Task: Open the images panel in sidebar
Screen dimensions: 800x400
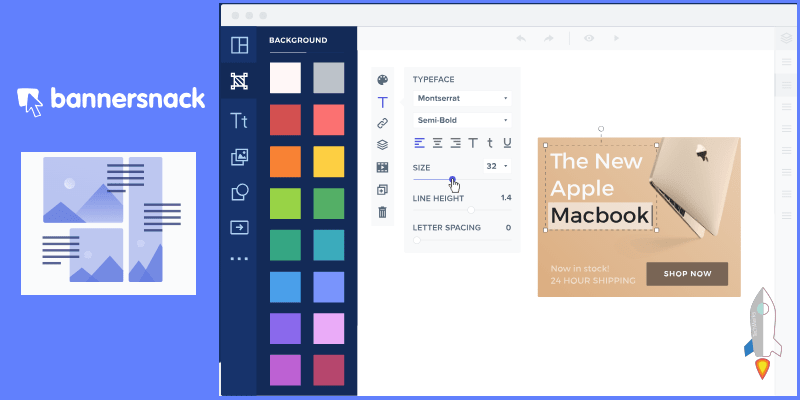Action: [238, 156]
